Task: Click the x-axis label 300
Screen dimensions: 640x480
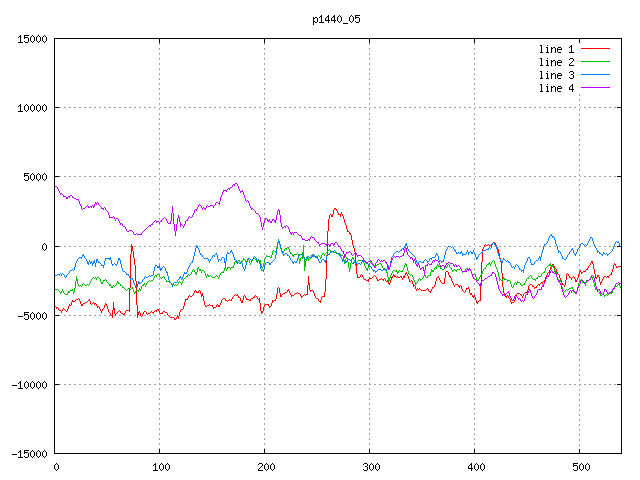Action: (x=371, y=467)
